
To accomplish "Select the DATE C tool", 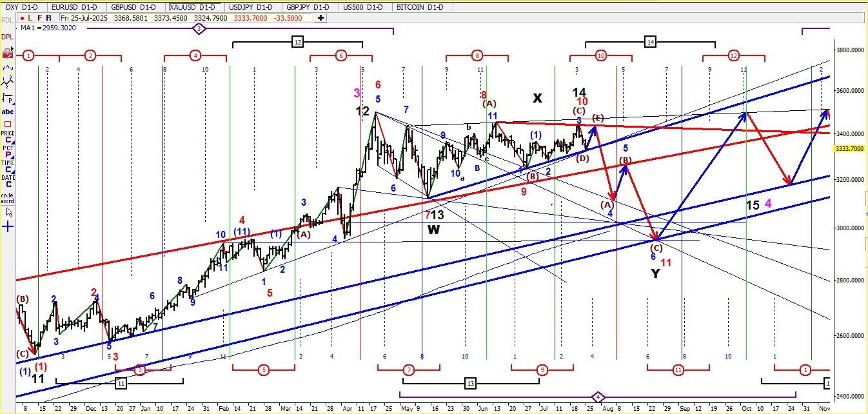I will click(x=8, y=182).
